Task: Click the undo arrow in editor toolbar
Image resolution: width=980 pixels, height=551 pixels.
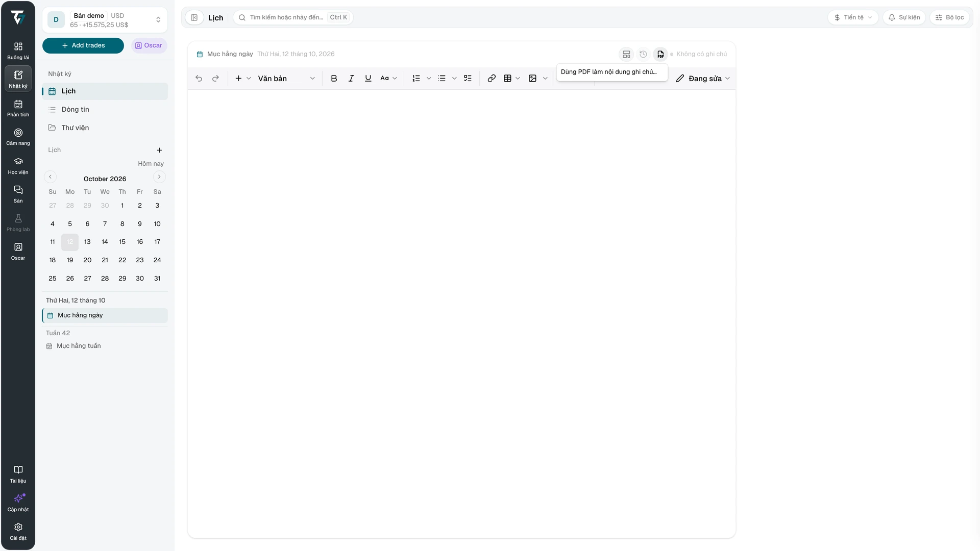Action: 199,78
